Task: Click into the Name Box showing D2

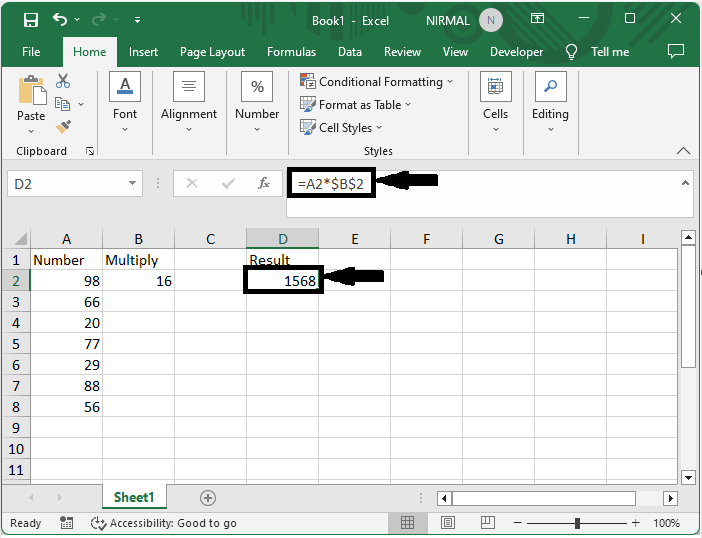Action: [67, 184]
